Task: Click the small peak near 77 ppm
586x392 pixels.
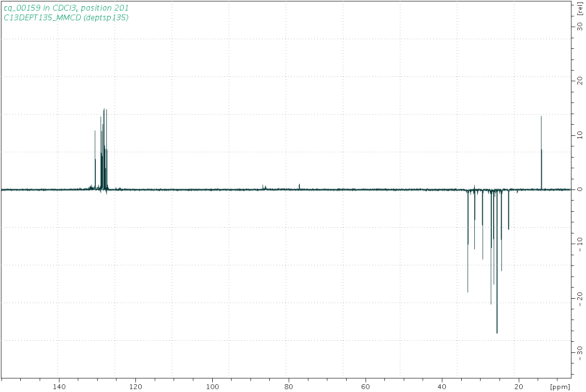Action: click(x=299, y=185)
